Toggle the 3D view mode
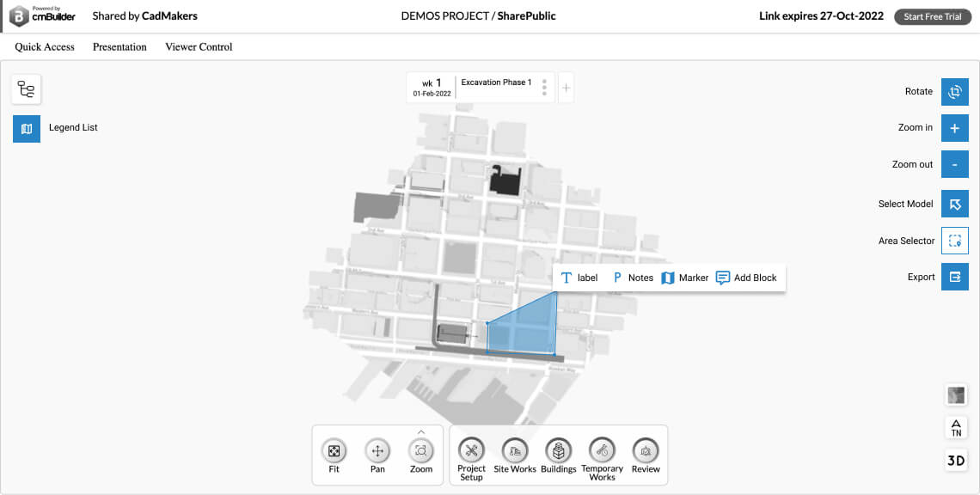This screenshot has width=980, height=495. point(955,461)
